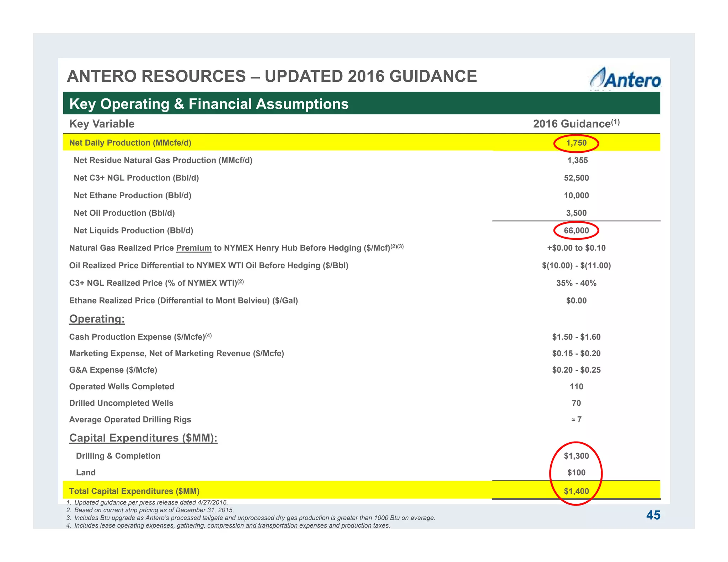Viewport: 728px width, 562px height.
Task: Select the slide title 'Antero Resources – Updated 2016 Guidance'
Action: (x=272, y=76)
